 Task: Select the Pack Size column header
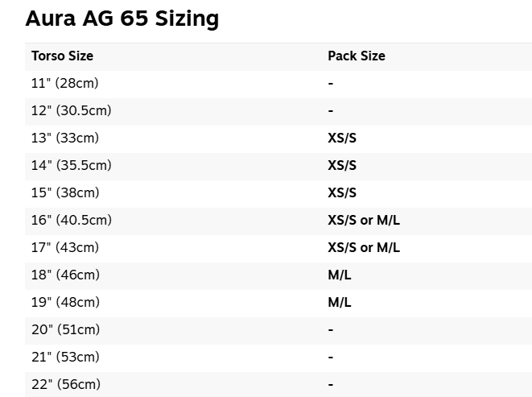356,56
